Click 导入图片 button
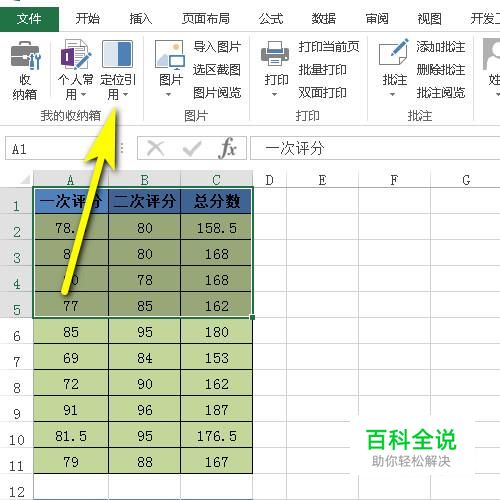Viewport: 500px width, 500px height. pyautogui.click(x=217, y=47)
